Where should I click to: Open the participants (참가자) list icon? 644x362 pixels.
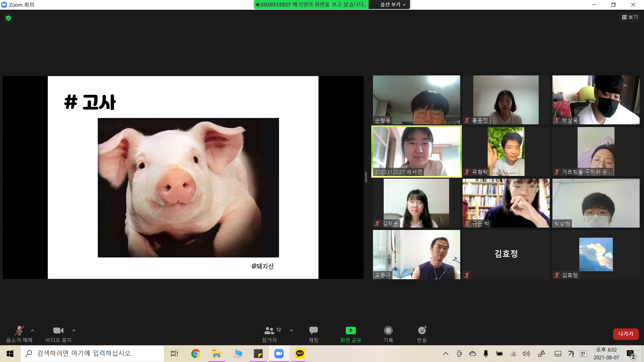(x=269, y=330)
